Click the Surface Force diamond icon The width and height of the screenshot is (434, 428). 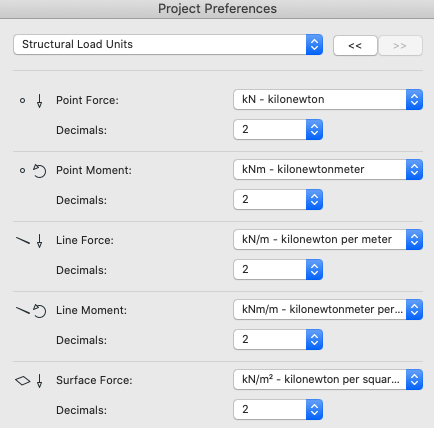23,380
